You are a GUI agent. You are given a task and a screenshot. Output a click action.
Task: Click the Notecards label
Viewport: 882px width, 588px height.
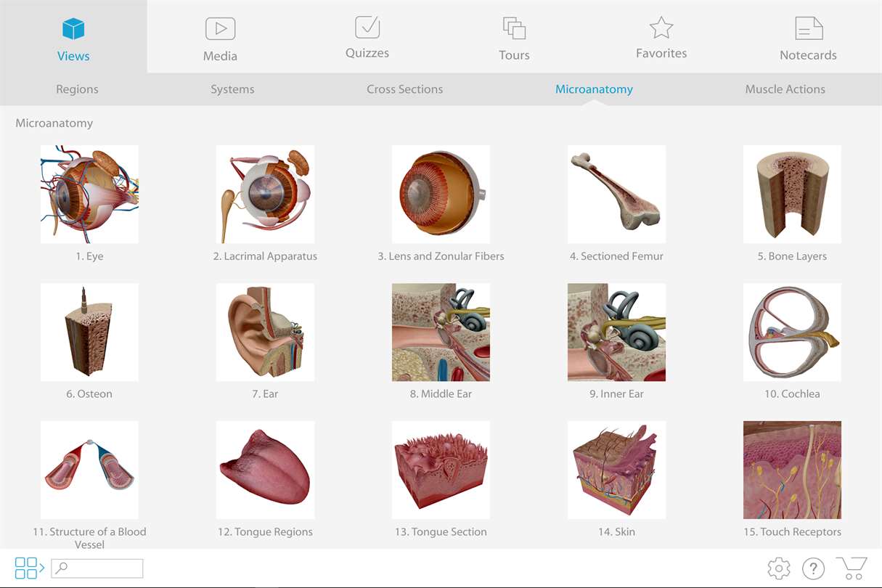coord(808,55)
